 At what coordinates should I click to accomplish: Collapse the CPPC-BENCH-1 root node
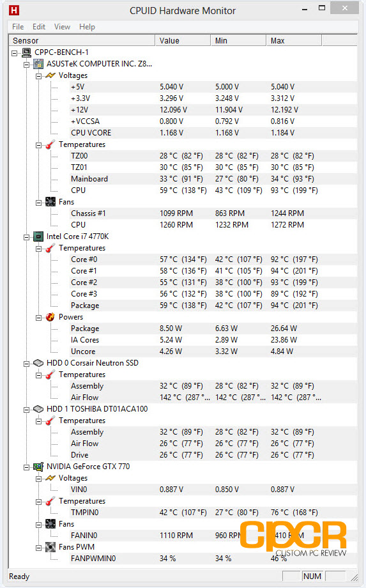(x=15, y=53)
